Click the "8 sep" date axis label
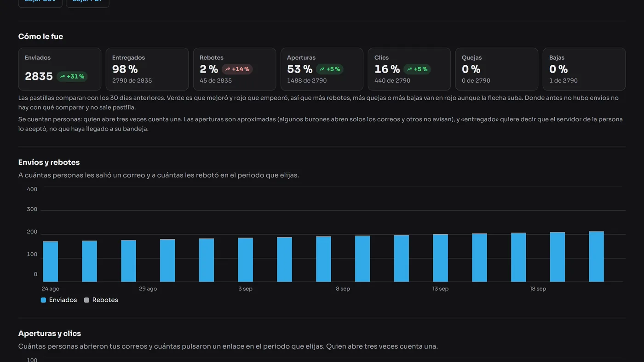 coord(343,289)
